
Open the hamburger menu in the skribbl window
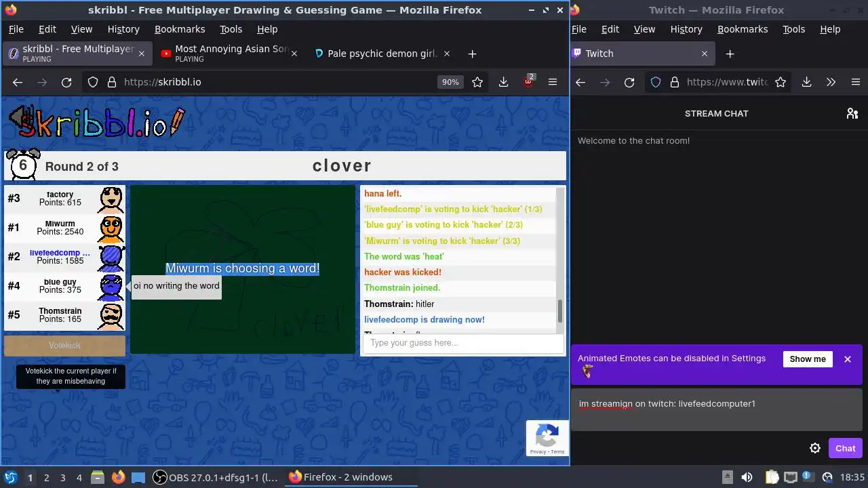[553, 82]
